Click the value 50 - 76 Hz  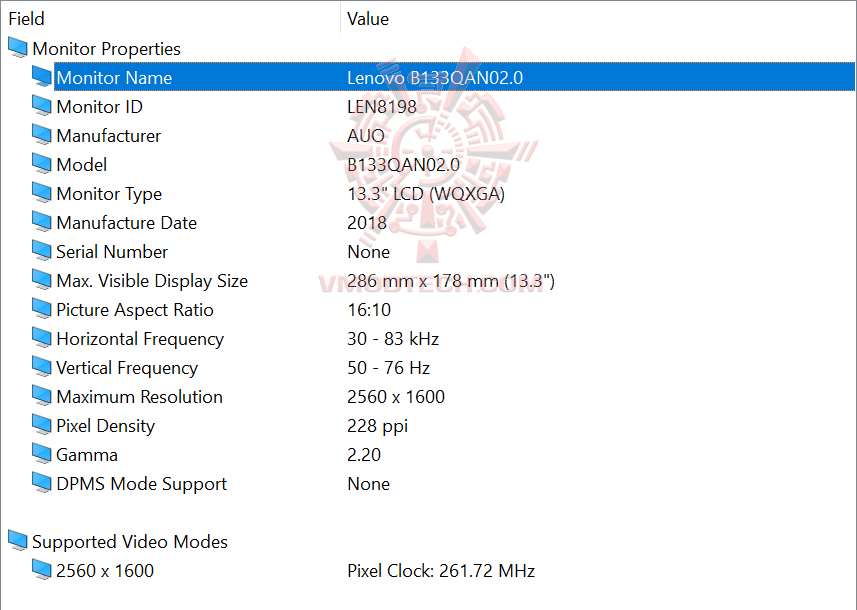point(389,368)
